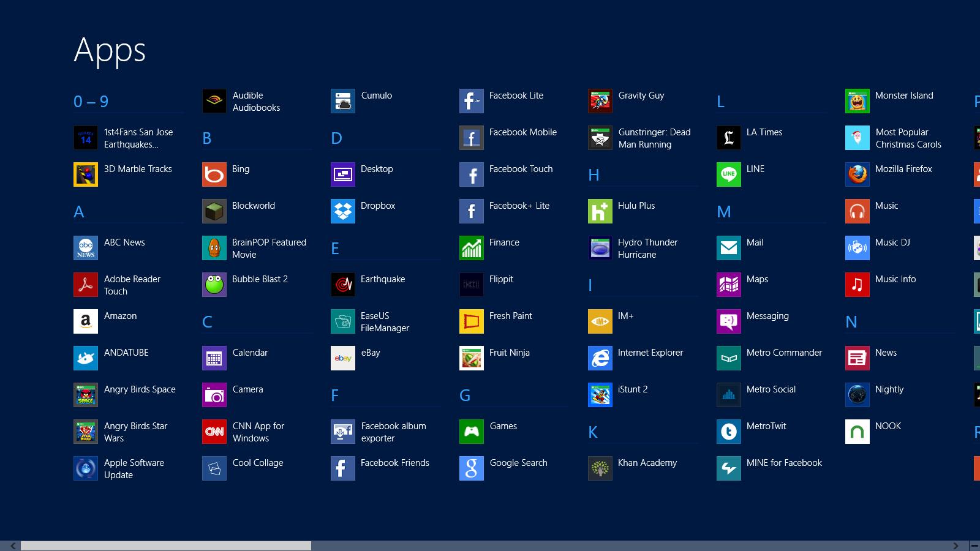Select the letter M group header
This screenshot has width=980, height=551.
724,212
